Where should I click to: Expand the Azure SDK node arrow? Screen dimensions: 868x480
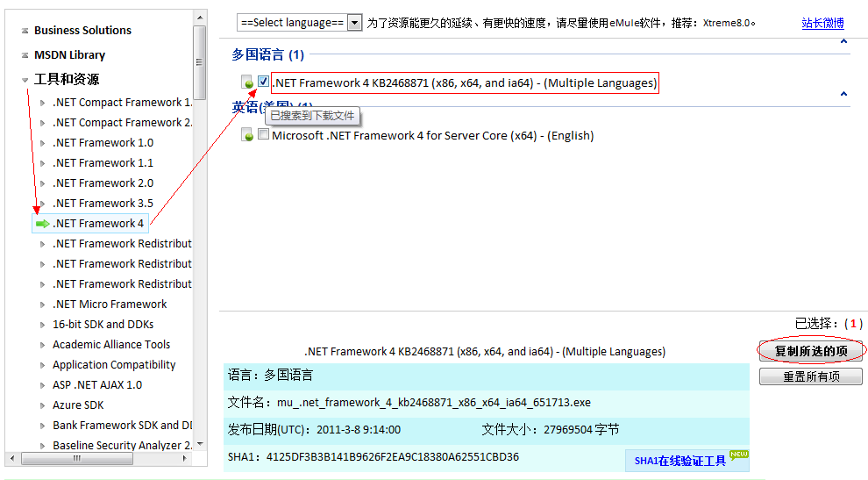pyautogui.click(x=43, y=405)
